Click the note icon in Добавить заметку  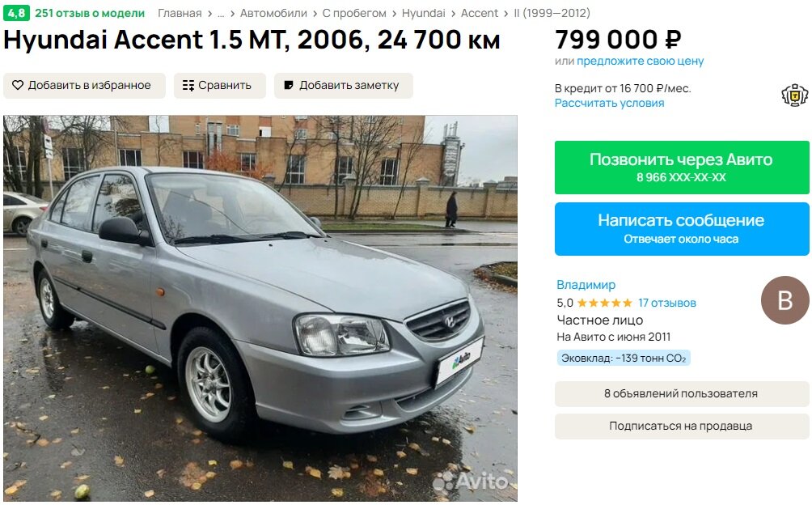point(289,86)
